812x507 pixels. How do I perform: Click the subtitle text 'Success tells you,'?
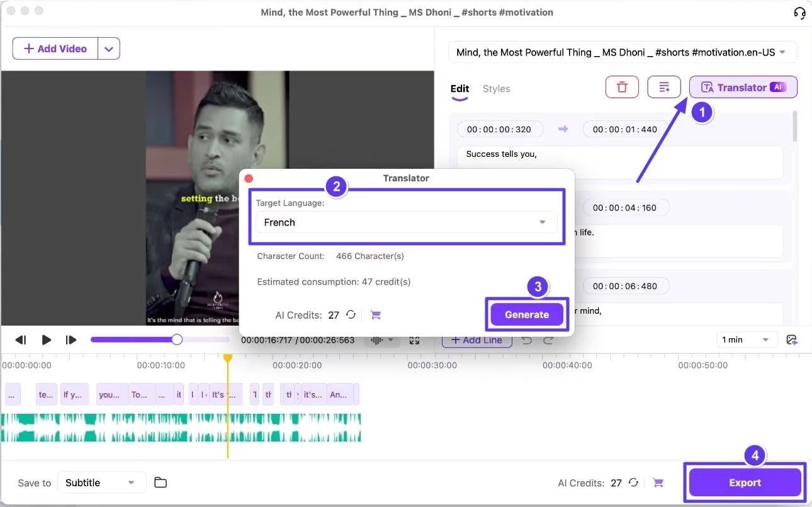point(501,154)
